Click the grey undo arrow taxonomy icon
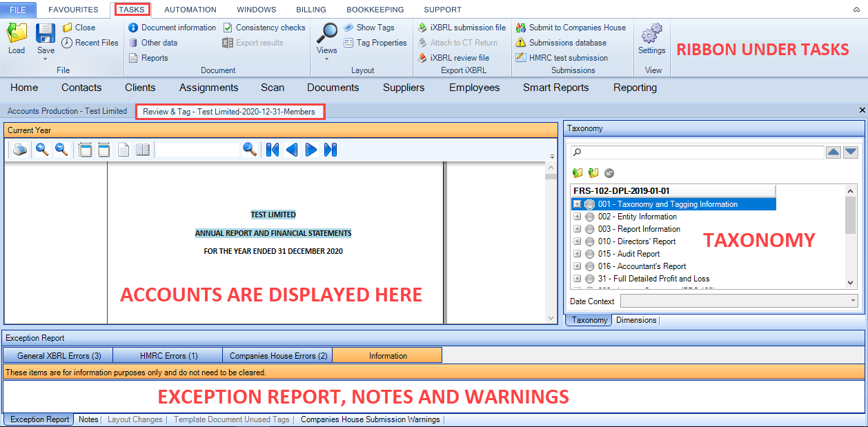The width and height of the screenshot is (868, 427). 609,173
